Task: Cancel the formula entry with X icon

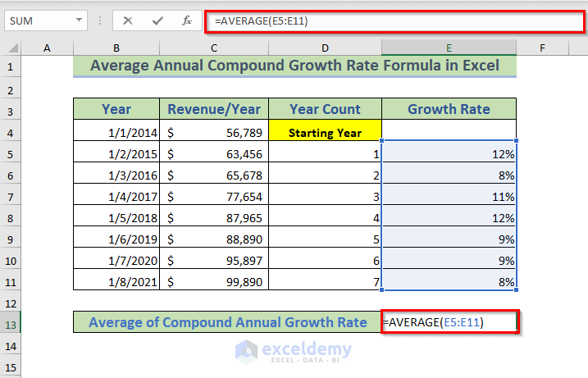Action: pyautogui.click(x=128, y=20)
